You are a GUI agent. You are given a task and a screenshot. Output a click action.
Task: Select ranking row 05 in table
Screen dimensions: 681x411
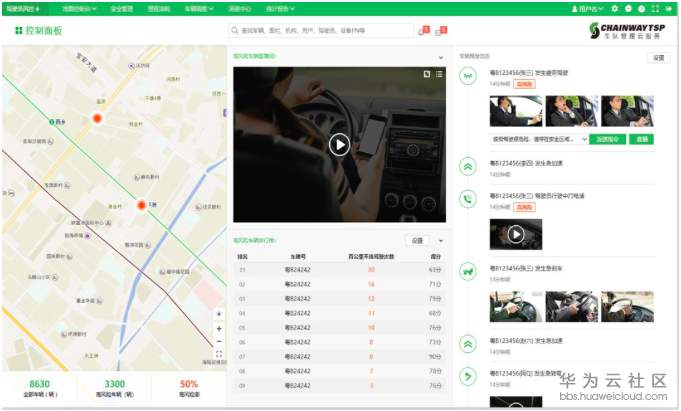point(340,328)
